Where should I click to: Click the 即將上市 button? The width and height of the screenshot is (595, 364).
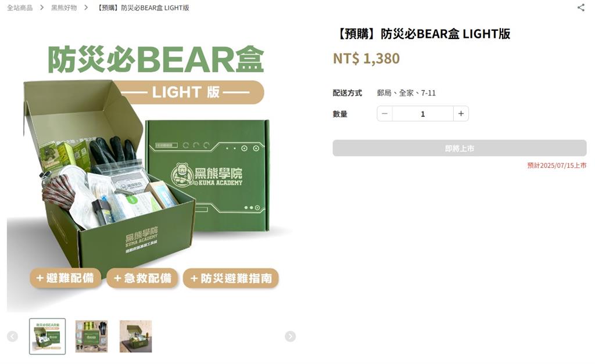[x=460, y=148]
